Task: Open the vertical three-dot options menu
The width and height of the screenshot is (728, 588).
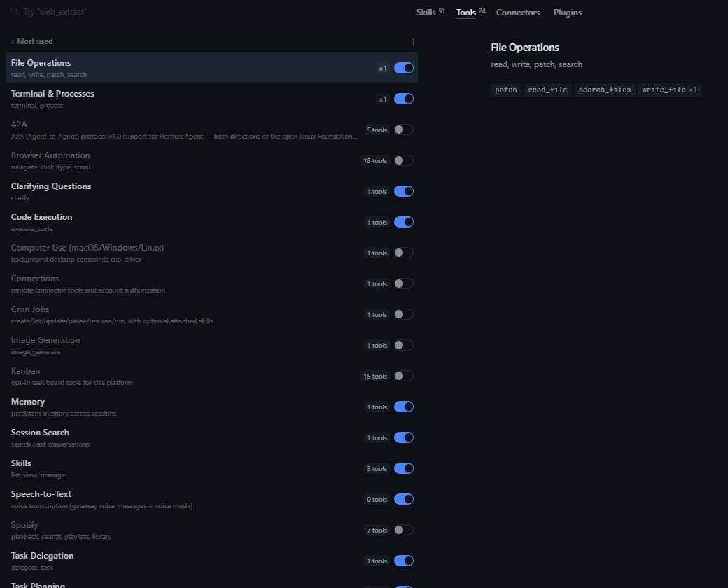Action: point(413,42)
